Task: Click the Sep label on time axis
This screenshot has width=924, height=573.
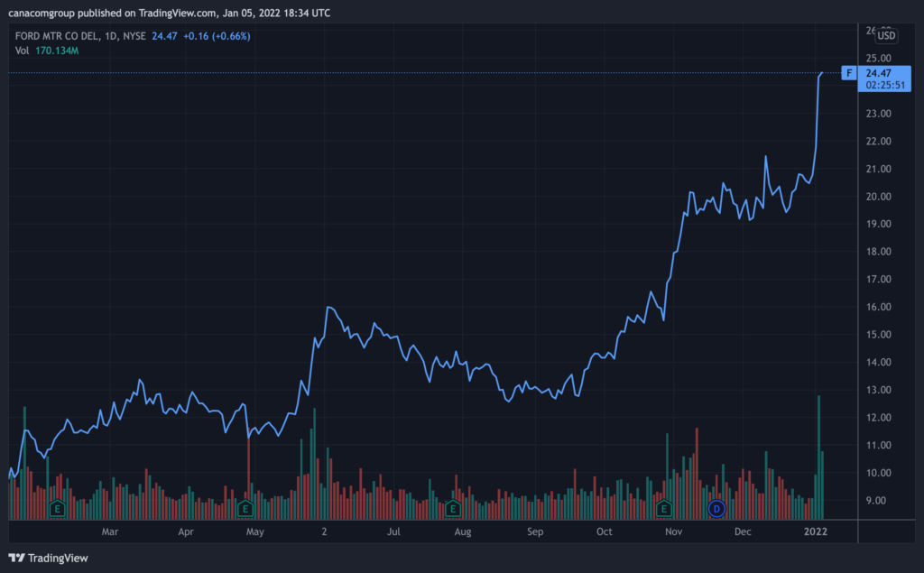Action: [535, 531]
